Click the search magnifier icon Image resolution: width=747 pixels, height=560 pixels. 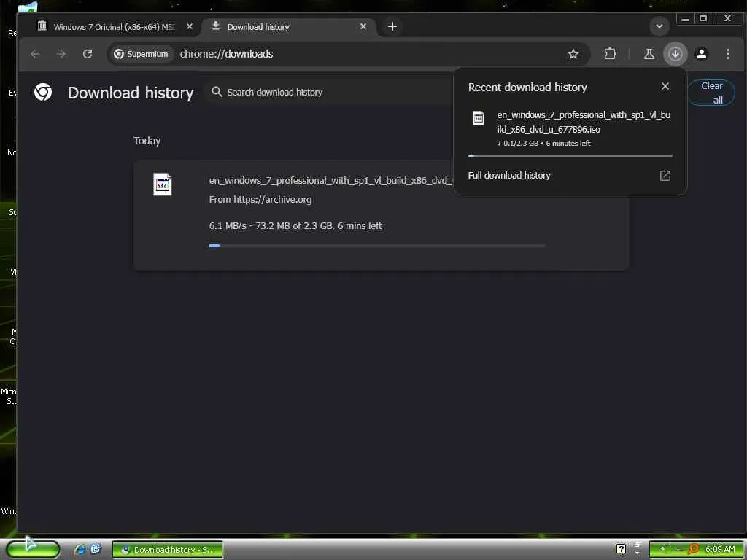[217, 92]
